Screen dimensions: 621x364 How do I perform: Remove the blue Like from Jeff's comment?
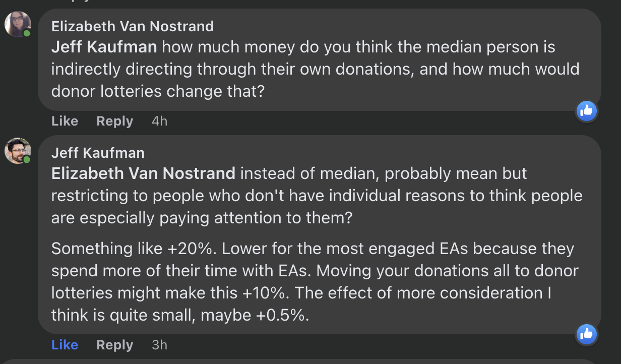click(65, 345)
